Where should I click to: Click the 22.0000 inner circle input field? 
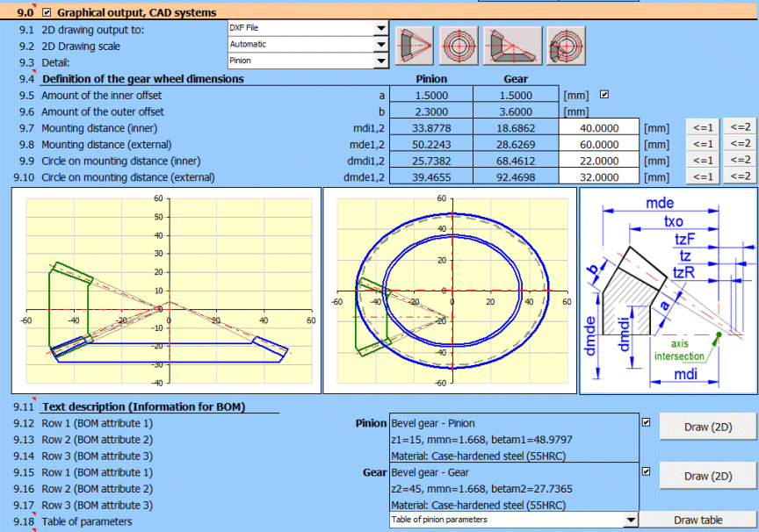pos(599,161)
